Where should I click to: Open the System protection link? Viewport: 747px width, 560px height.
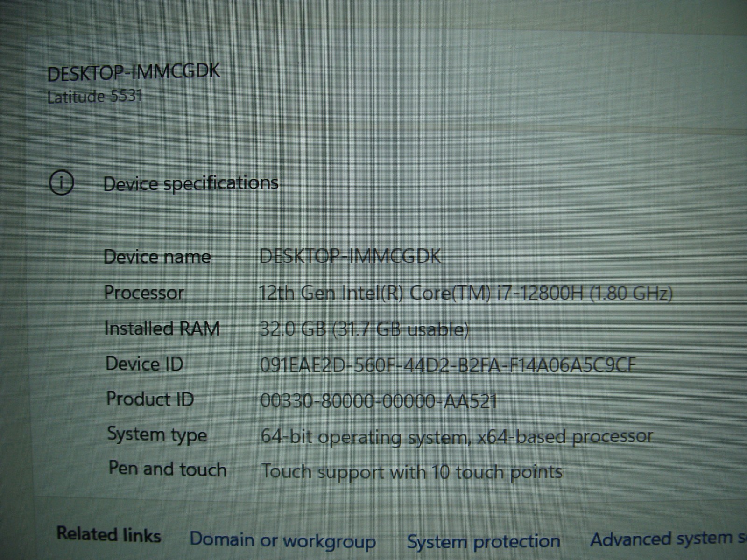click(484, 541)
